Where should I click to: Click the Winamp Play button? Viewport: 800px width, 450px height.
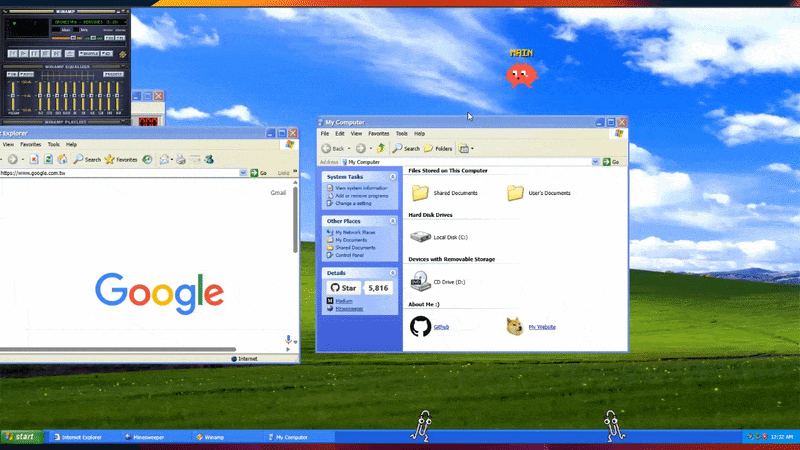click(23, 54)
